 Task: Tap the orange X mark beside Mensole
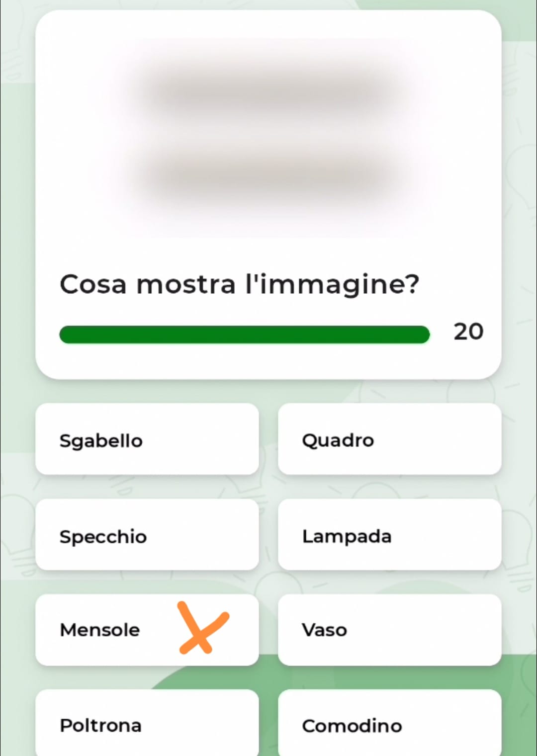pos(202,628)
